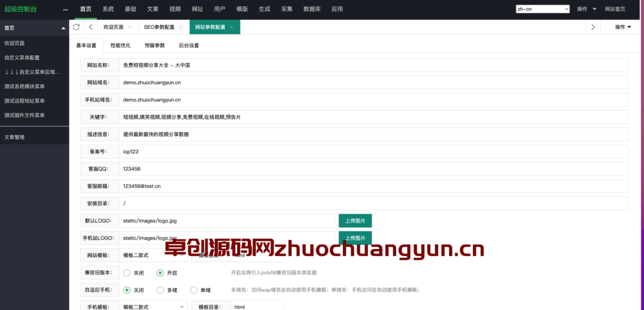644x310 pixels.
Task: Click the left arrow tab scroll icon
Action: point(91,27)
